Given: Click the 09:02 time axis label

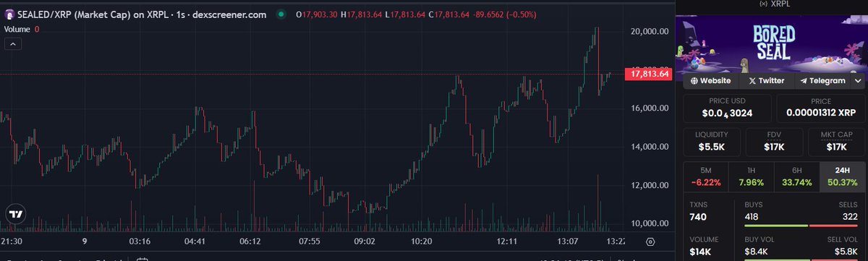Looking at the screenshot, I should tap(364, 241).
